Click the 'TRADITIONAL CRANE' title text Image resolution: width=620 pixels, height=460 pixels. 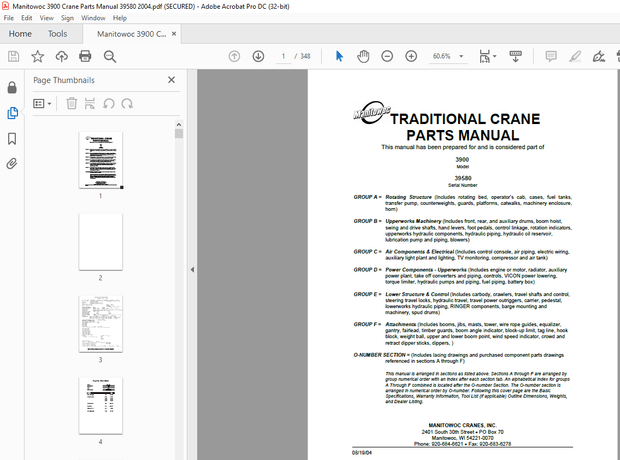point(465,119)
